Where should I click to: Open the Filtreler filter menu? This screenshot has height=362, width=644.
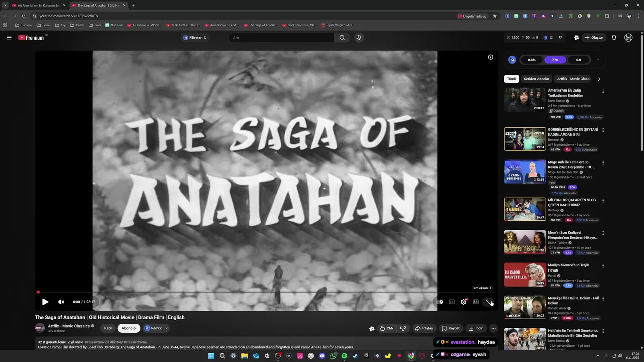point(195,38)
